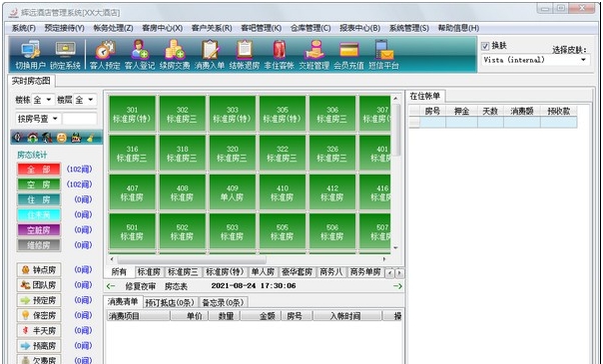Click the 预离房 arrow button
The width and height of the screenshot is (603, 364).
(x=39, y=346)
